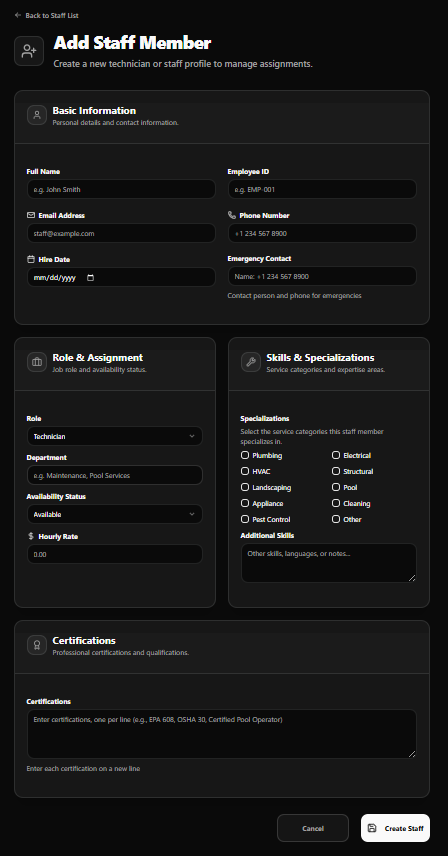Click the 'Basic Information' section title
The image size is (448, 856).
[x=94, y=110]
